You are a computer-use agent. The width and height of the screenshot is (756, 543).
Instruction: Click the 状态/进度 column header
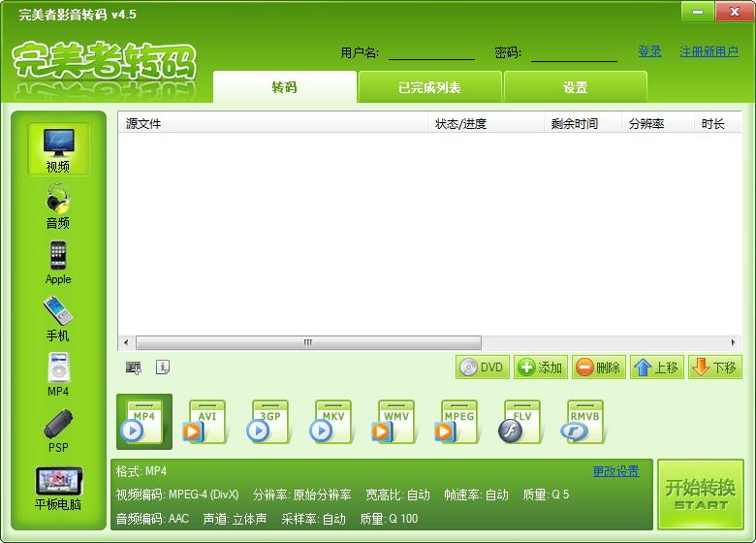point(486,124)
